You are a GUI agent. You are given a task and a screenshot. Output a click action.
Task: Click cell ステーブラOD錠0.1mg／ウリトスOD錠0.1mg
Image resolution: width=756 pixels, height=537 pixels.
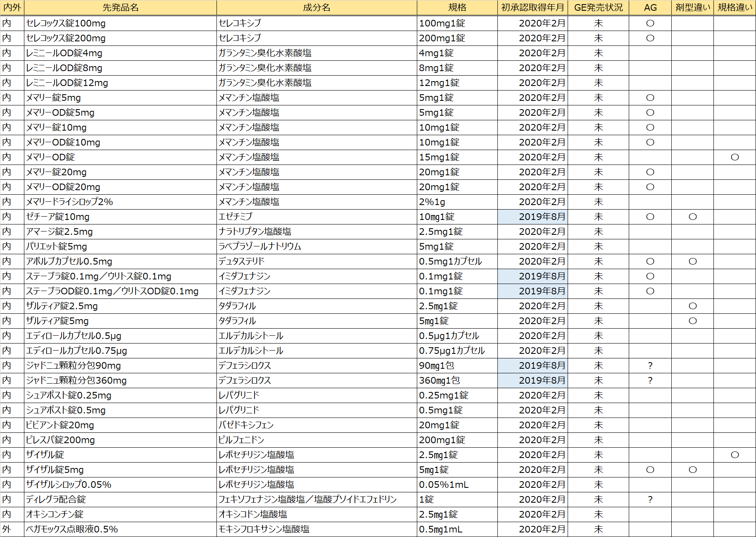(x=120, y=291)
